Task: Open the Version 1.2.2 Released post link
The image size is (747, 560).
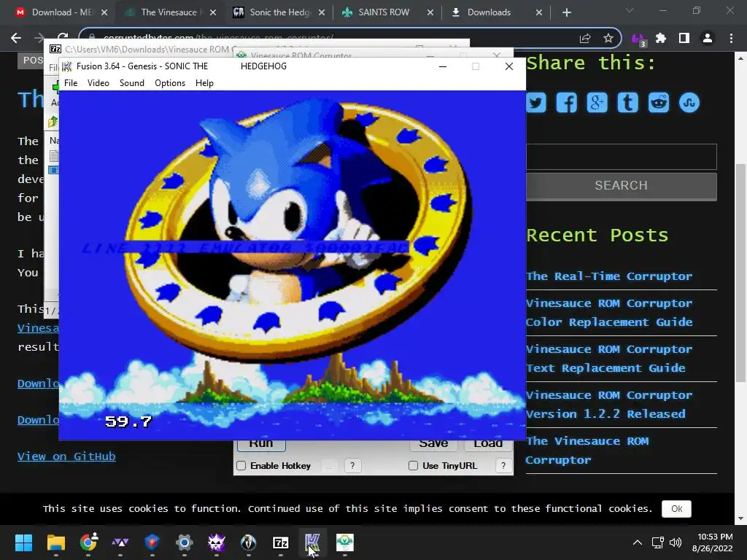Action: pyautogui.click(x=609, y=405)
